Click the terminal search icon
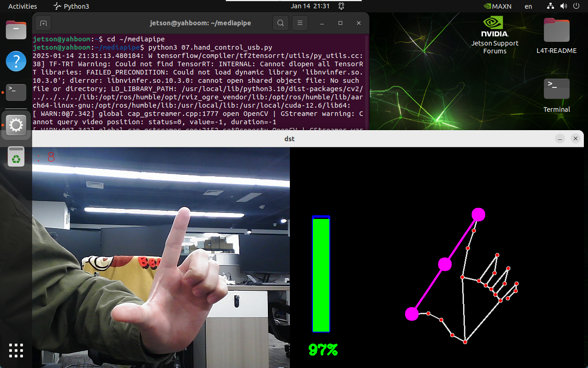Image resolution: width=588 pixels, height=368 pixels. (281, 23)
